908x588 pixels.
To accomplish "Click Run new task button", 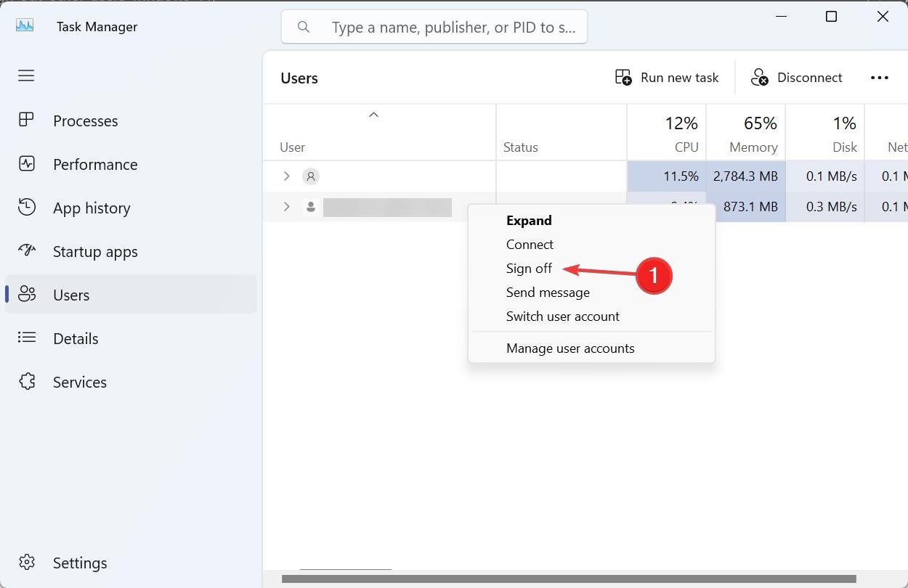I will click(x=667, y=78).
